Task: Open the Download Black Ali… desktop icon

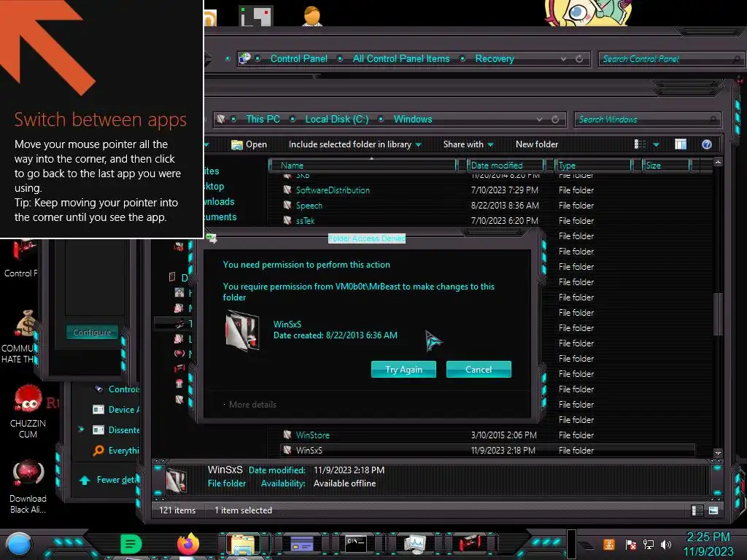Action: click(28, 486)
